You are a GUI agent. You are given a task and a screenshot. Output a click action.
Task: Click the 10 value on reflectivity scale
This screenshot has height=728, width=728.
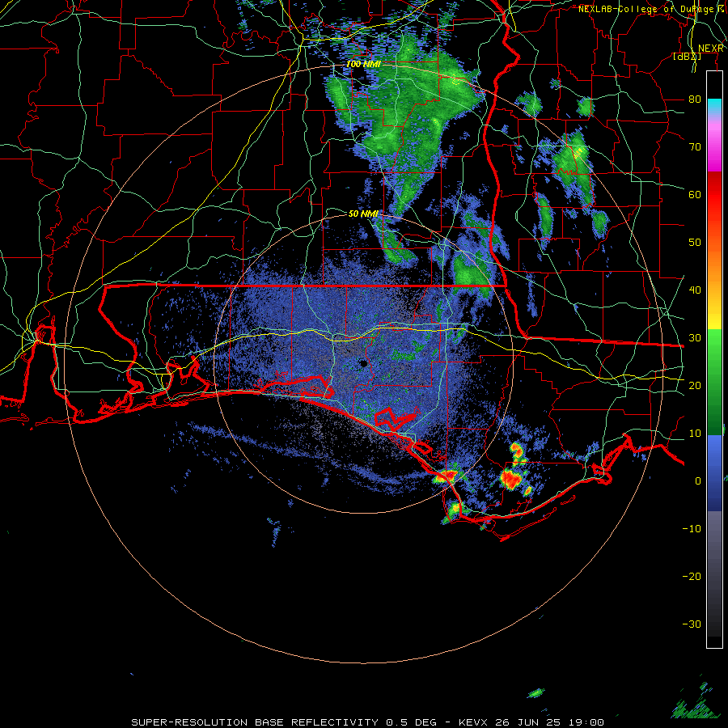(x=695, y=434)
